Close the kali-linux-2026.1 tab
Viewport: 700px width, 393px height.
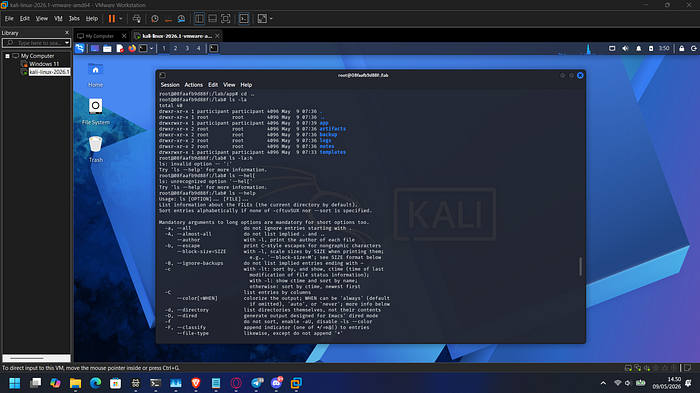[217, 36]
